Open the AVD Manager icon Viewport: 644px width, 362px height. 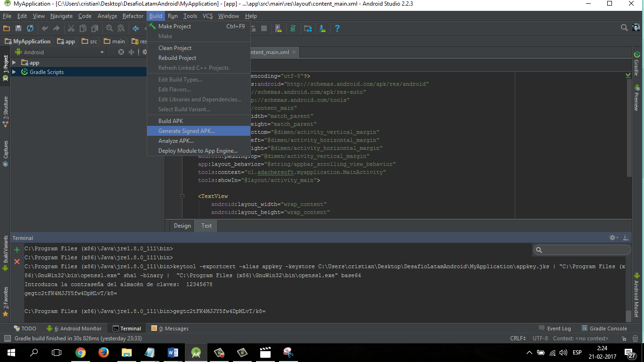pos(278,28)
